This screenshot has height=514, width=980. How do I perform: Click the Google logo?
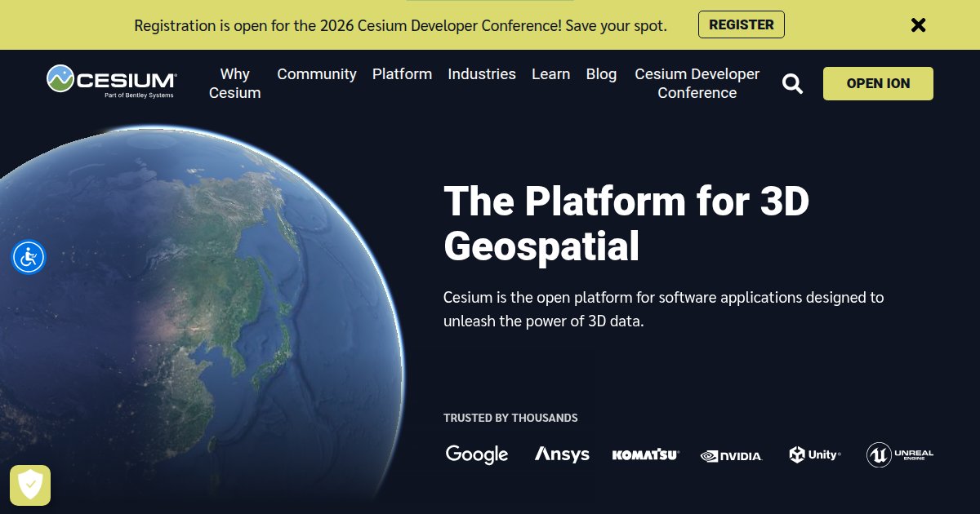[x=477, y=454]
